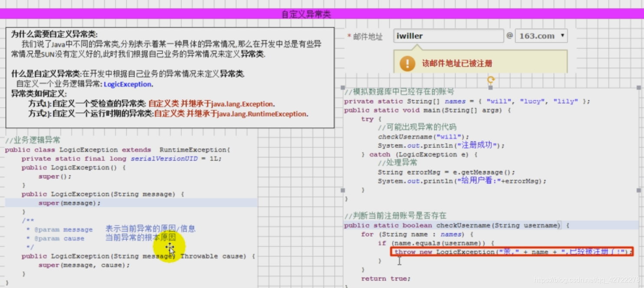Click the heading '为什么需要自定义异常类:'
This screenshot has height=288, width=644.
pos(54,34)
